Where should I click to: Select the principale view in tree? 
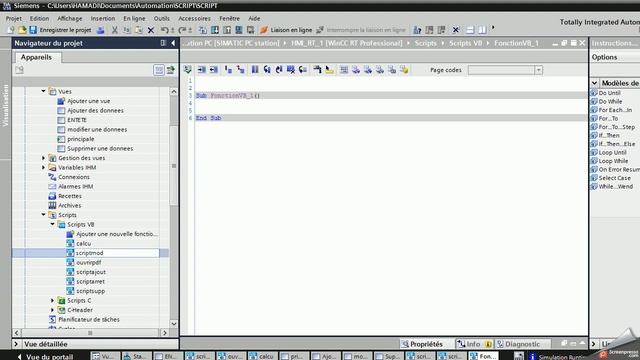click(x=80, y=139)
